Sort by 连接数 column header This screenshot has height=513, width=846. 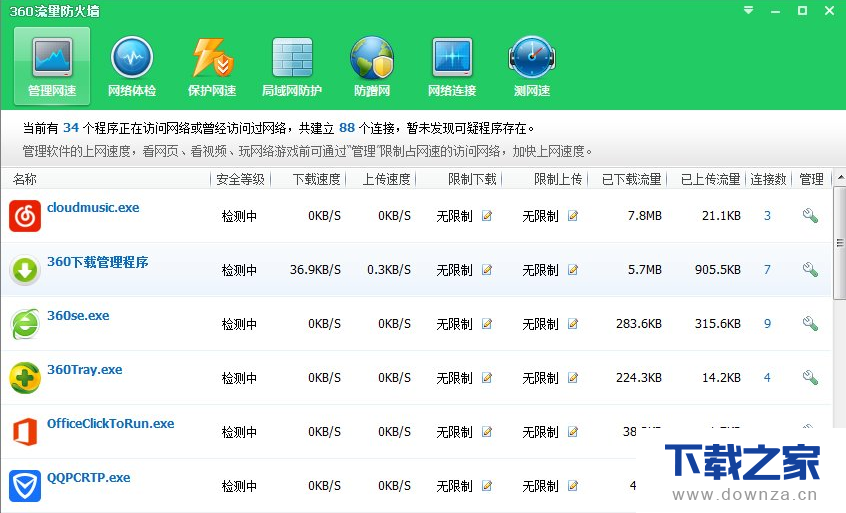(768, 179)
